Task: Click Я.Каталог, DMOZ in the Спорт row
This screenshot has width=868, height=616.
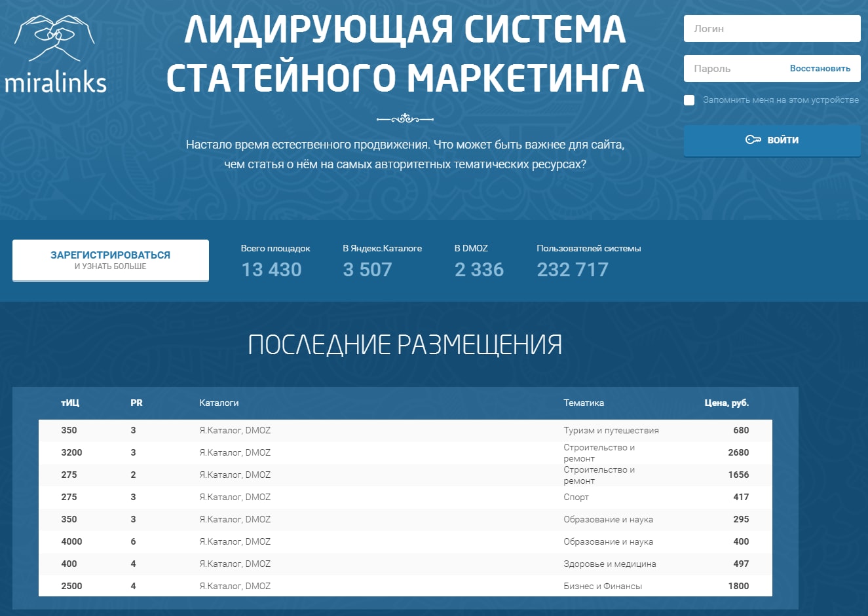Action: 235,497
